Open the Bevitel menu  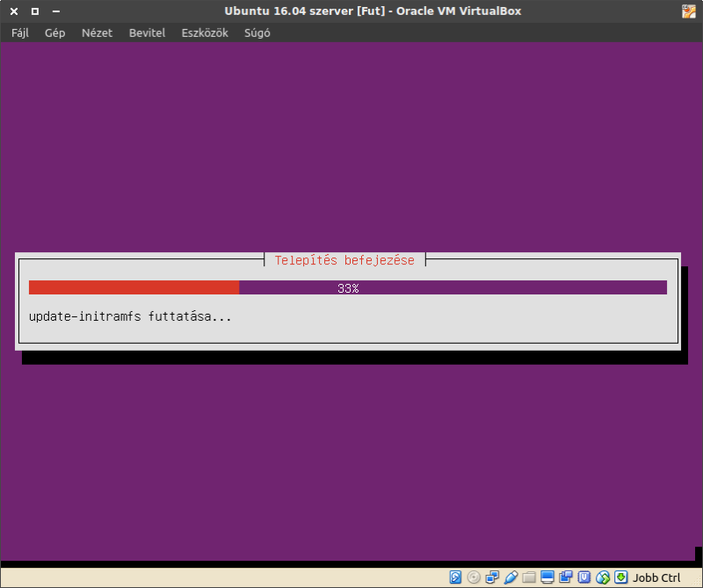coord(147,33)
